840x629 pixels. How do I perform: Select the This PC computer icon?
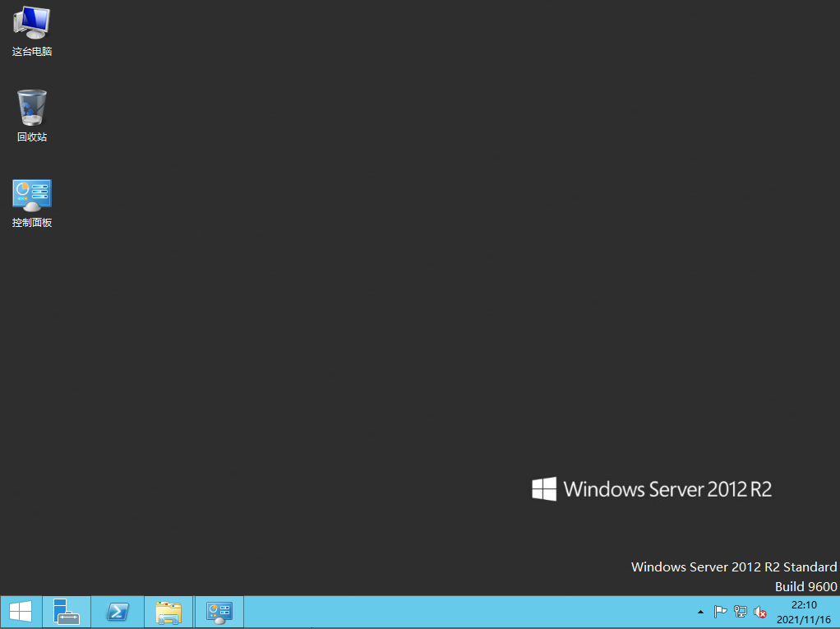(31, 25)
